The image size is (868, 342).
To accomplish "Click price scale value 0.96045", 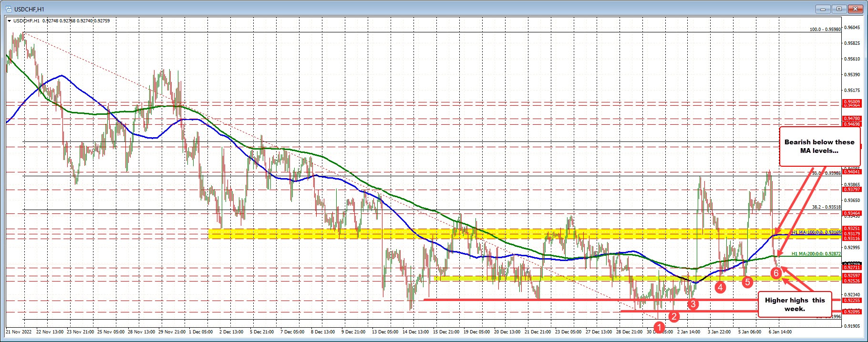I will point(852,27).
